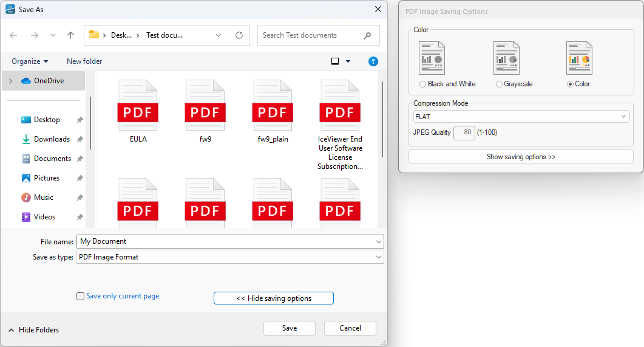Image resolution: width=644 pixels, height=347 pixels.
Task: Click the Cancel button
Action: tap(350, 328)
